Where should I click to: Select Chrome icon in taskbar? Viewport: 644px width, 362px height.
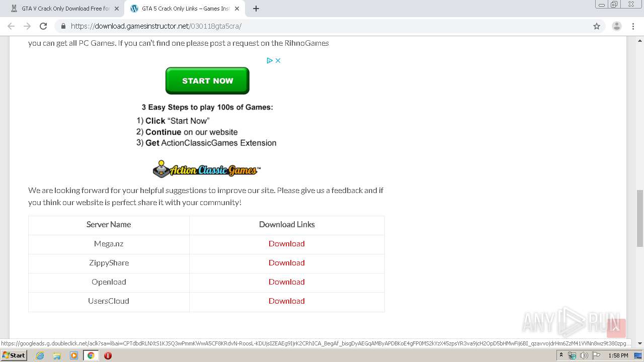click(x=91, y=355)
